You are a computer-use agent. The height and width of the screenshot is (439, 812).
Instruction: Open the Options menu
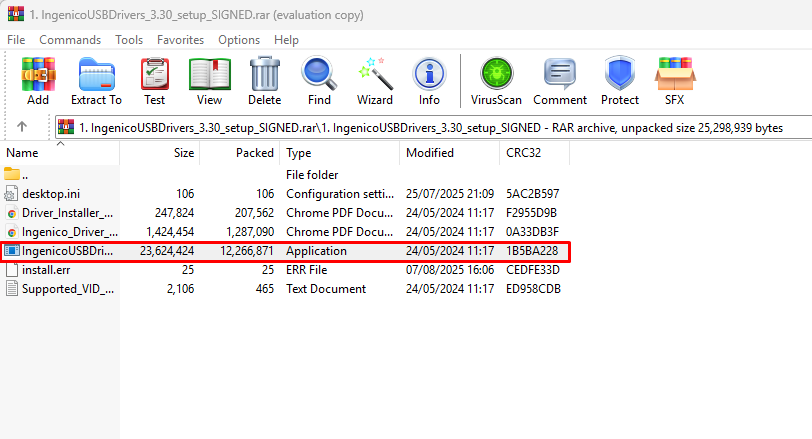click(x=239, y=40)
